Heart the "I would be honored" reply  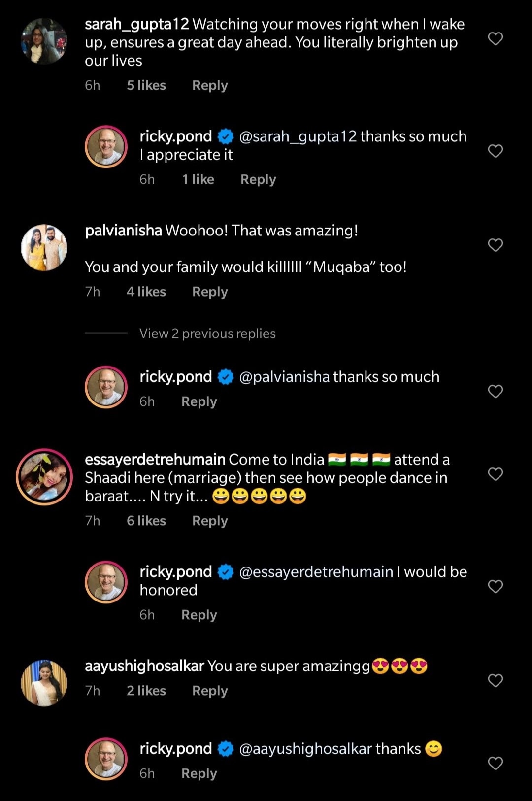pyautogui.click(x=495, y=586)
